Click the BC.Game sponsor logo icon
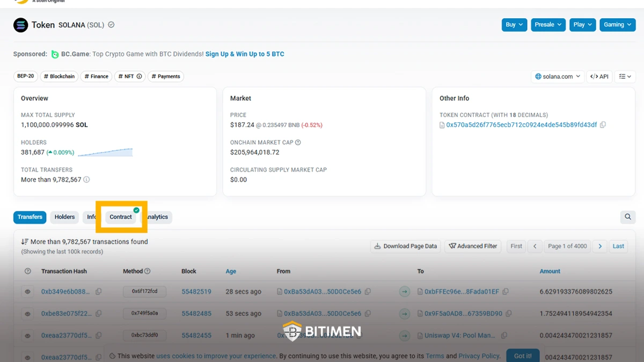The height and width of the screenshot is (362, 644). [x=55, y=54]
